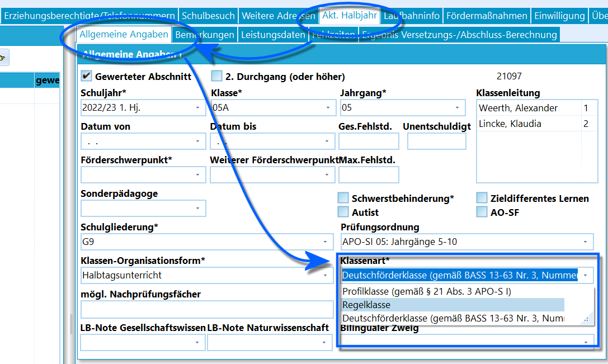608x364 pixels.
Task: Switch to the Schulbesuch tab
Action: (208, 16)
